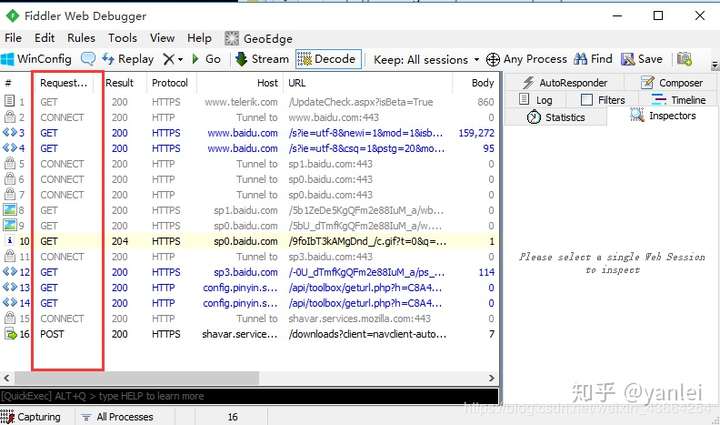
Task: Toggle Stream mode
Action: click(x=262, y=59)
